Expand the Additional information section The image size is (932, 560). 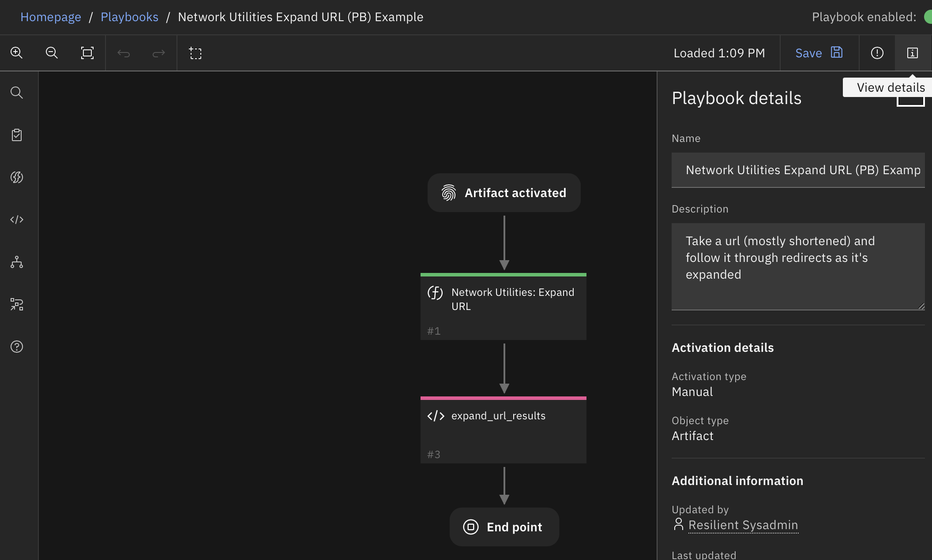tap(737, 480)
